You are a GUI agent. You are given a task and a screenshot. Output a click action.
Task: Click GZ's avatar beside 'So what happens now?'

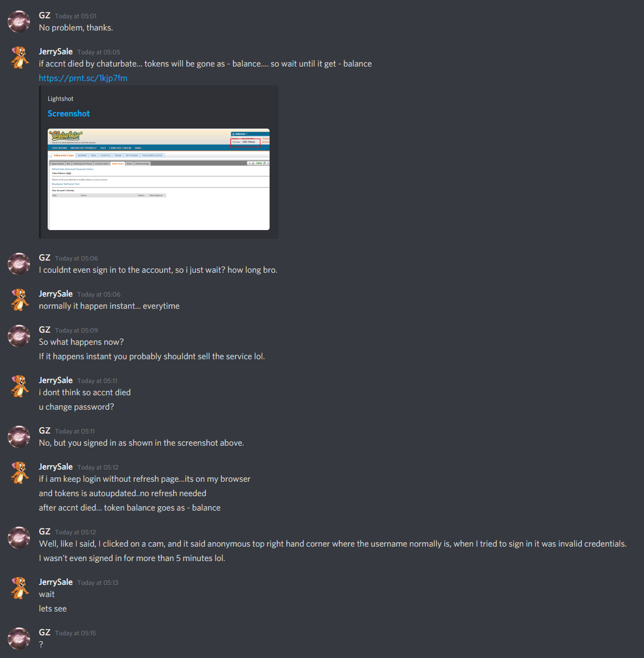[19, 336]
